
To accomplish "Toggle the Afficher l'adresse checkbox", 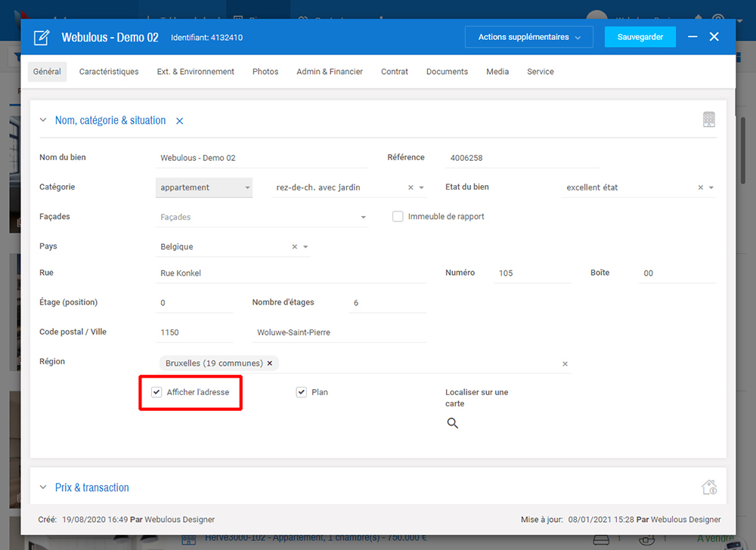I will [x=156, y=392].
